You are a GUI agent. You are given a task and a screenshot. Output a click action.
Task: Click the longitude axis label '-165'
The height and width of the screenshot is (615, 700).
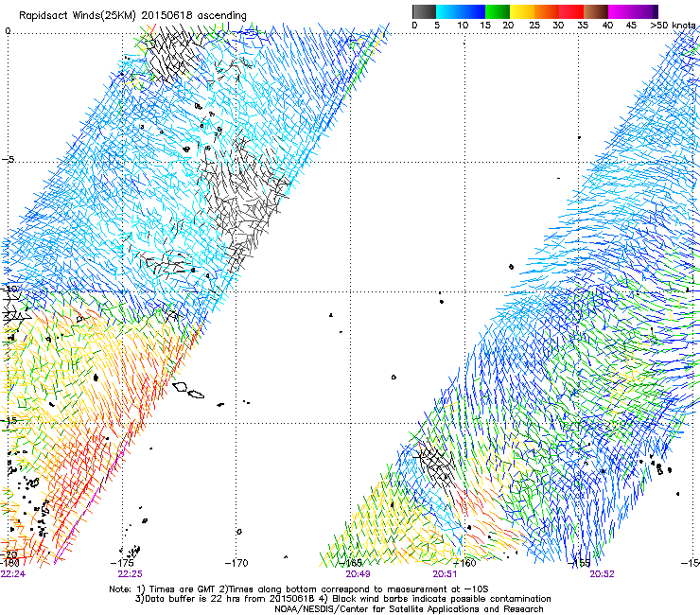[x=350, y=563]
